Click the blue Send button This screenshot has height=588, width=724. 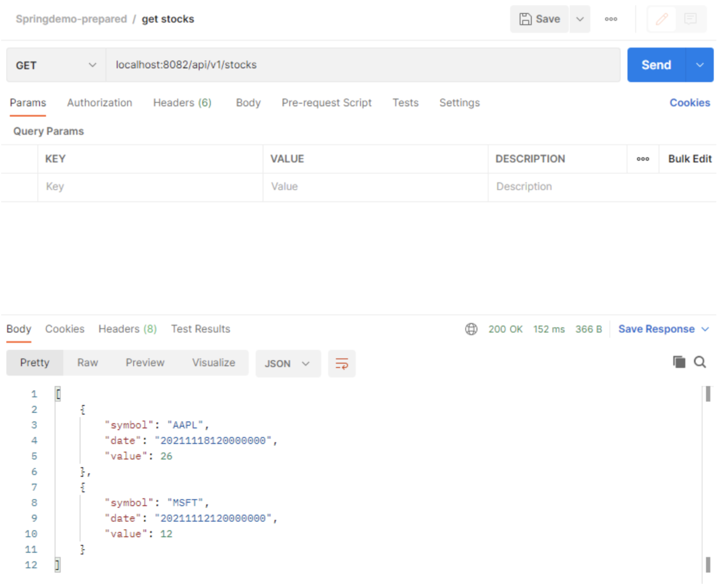pos(656,65)
